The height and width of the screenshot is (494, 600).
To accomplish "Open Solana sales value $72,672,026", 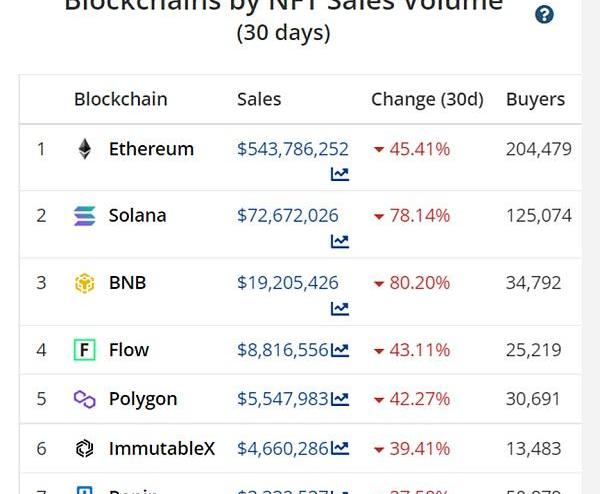I will coord(288,215).
